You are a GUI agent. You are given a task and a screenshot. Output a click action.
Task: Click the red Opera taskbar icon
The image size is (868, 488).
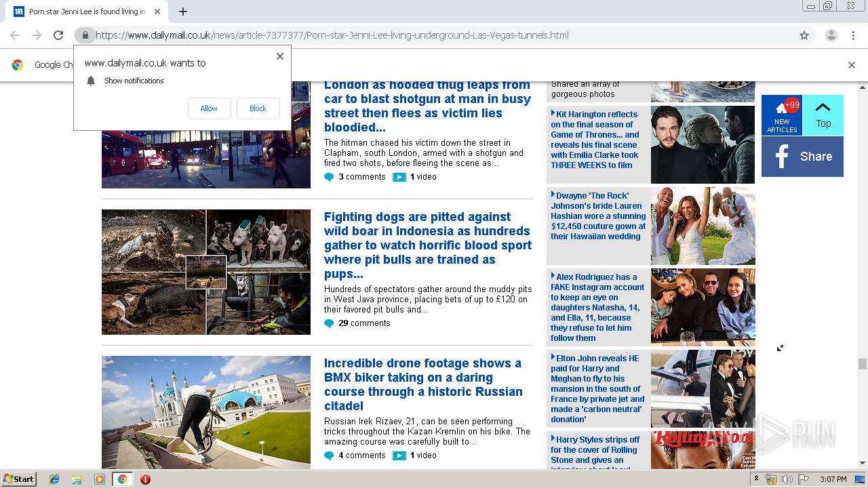pos(145,479)
